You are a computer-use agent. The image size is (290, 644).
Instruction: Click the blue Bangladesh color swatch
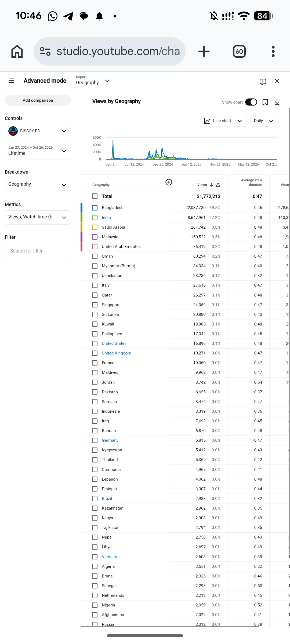pyautogui.click(x=81, y=208)
